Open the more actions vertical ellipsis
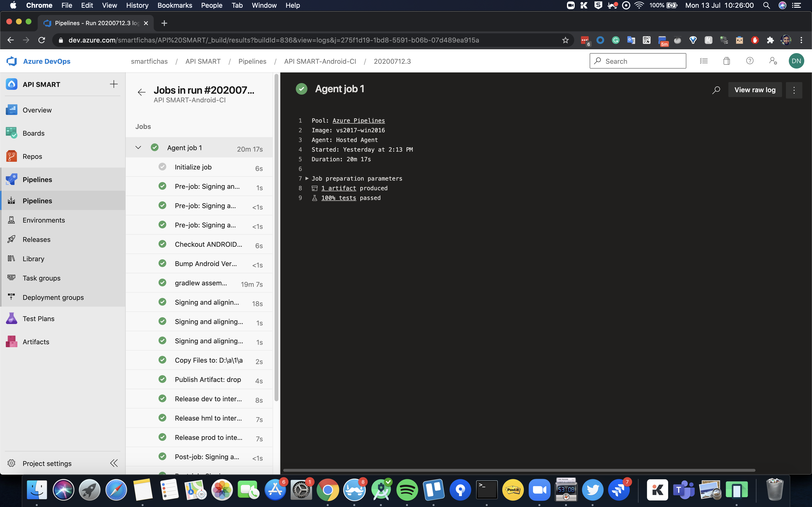Screen dimensions: 812x507 pyautogui.click(x=794, y=90)
